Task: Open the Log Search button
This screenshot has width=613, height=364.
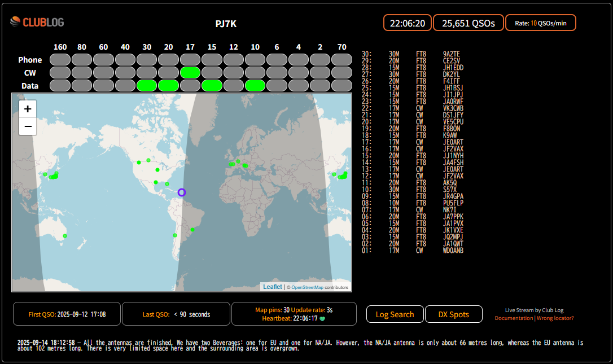Action: point(395,314)
